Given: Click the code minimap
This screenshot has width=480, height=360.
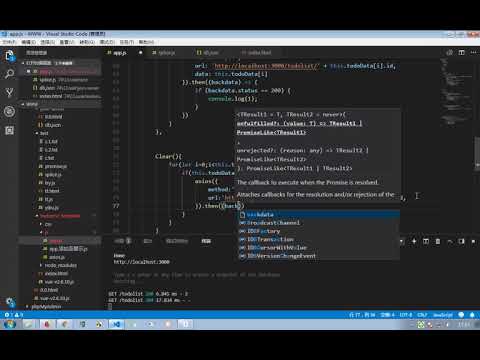Looking at the screenshot, I should pyautogui.click(x=456, y=92).
